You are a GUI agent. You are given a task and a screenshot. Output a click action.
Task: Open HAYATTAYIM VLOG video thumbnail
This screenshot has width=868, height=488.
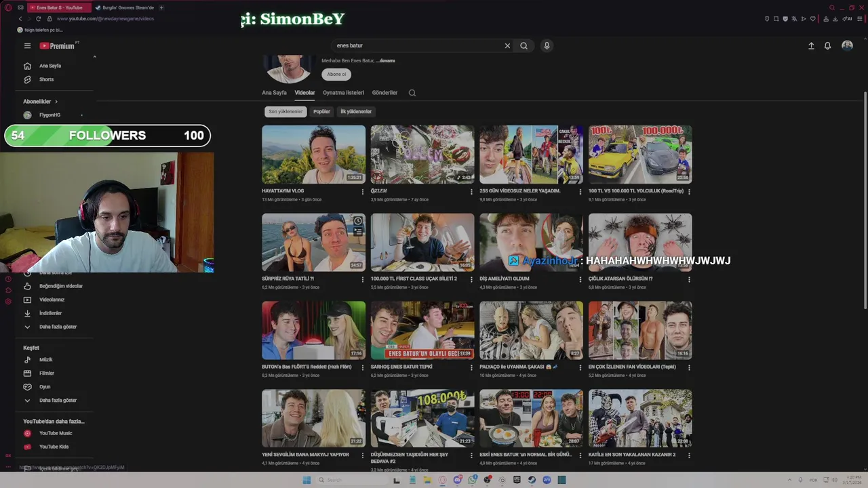coord(313,155)
